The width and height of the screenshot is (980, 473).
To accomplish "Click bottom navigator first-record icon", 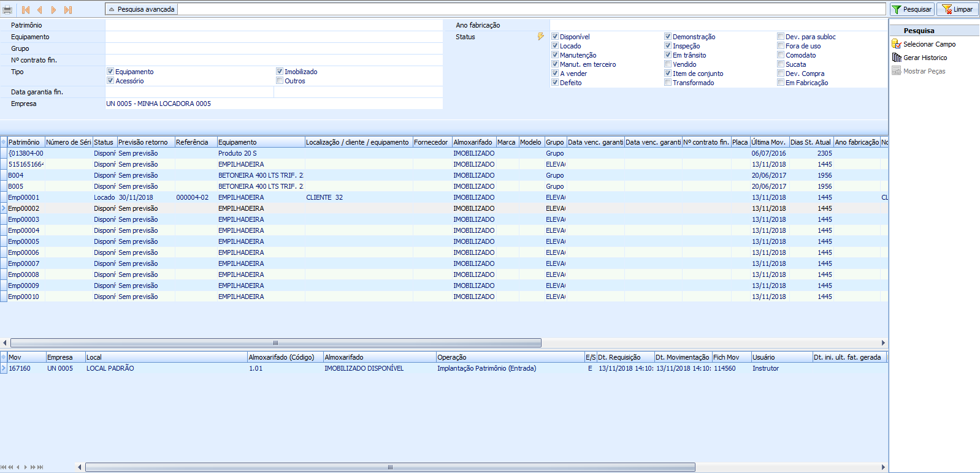I will pyautogui.click(x=3, y=467).
